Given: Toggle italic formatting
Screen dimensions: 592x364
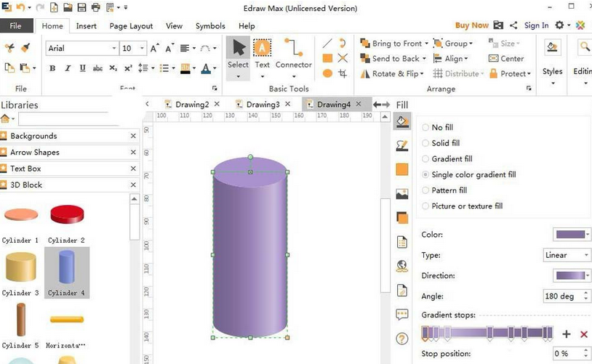Looking at the screenshot, I should click(68, 68).
